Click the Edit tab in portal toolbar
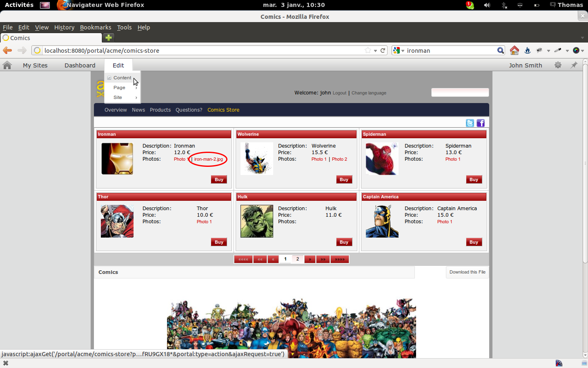The height and width of the screenshot is (368, 588). coord(118,65)
